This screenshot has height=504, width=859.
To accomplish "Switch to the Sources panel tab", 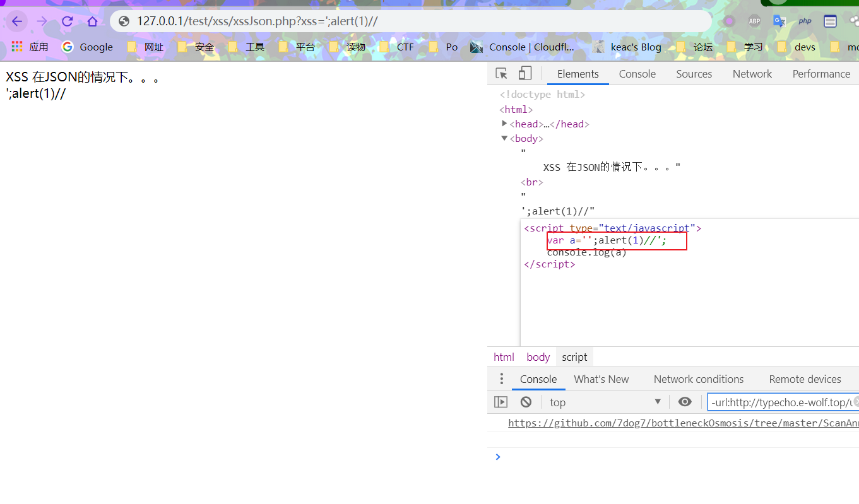I will point(694,74).
